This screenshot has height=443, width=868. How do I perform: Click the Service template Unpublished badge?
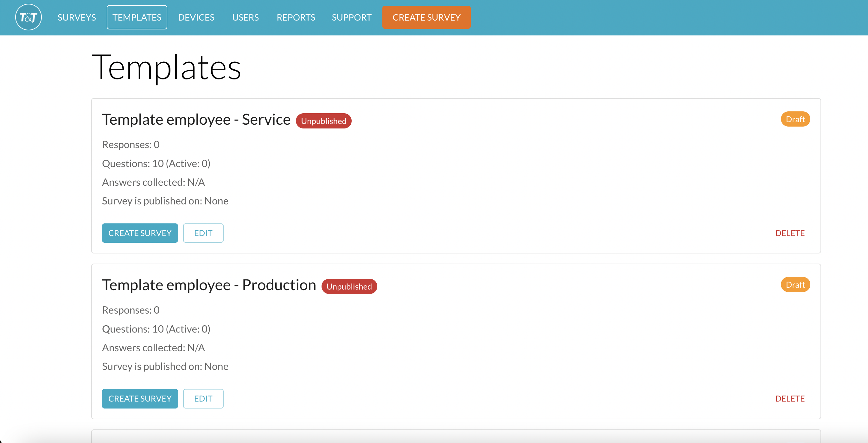tap(323, 121)
